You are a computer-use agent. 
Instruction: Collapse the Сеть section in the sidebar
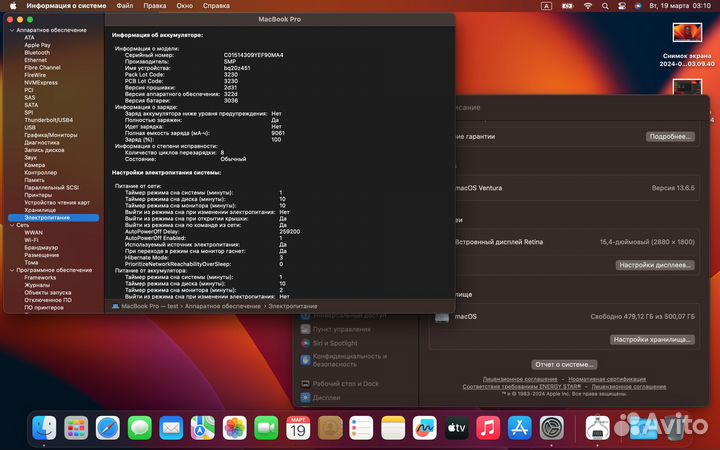(x=12, y=225)
